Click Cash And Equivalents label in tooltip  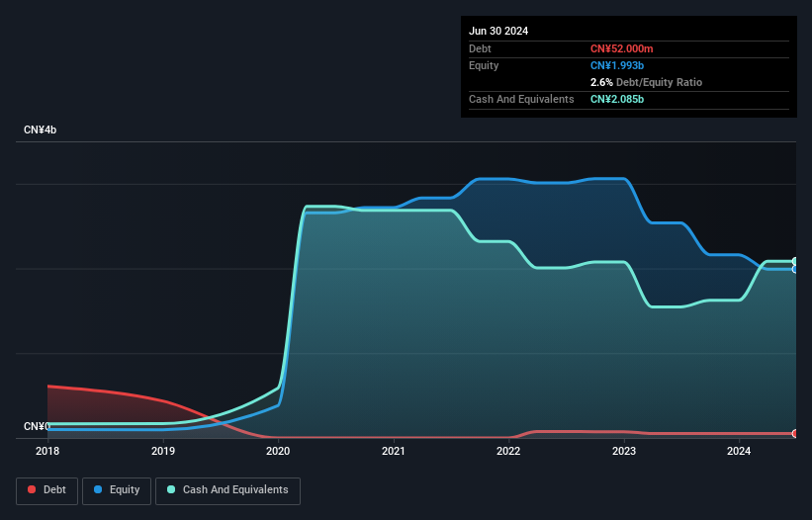pyautogui.click(x=521, y=99)
